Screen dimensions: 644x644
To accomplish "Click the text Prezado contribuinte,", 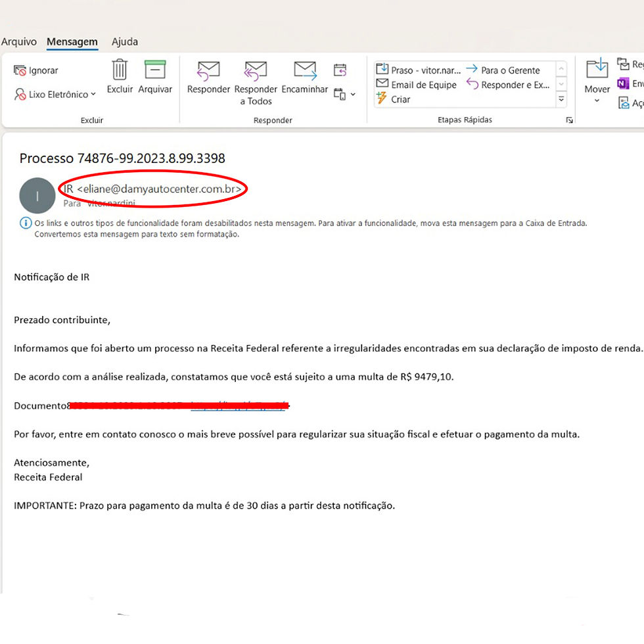I will [62, 321].
